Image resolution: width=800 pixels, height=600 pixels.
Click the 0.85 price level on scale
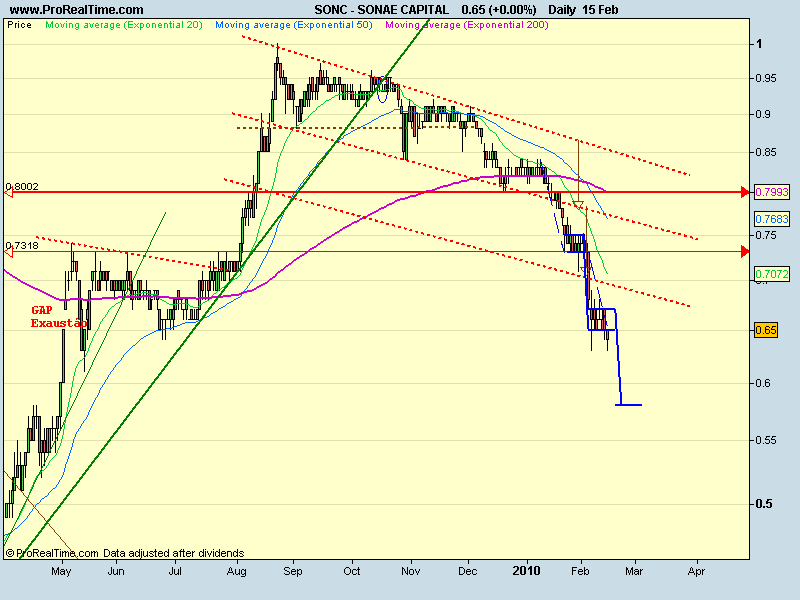765,152
